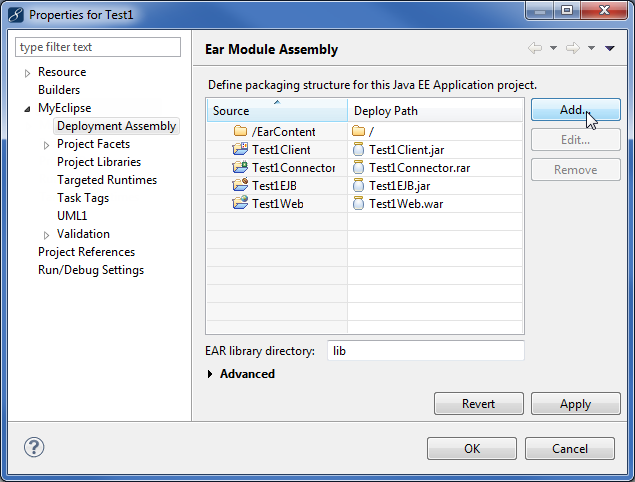The image size is (635, 482).
Task: Click the Test1Web.war archive icon
Action: tap(359, 204)
